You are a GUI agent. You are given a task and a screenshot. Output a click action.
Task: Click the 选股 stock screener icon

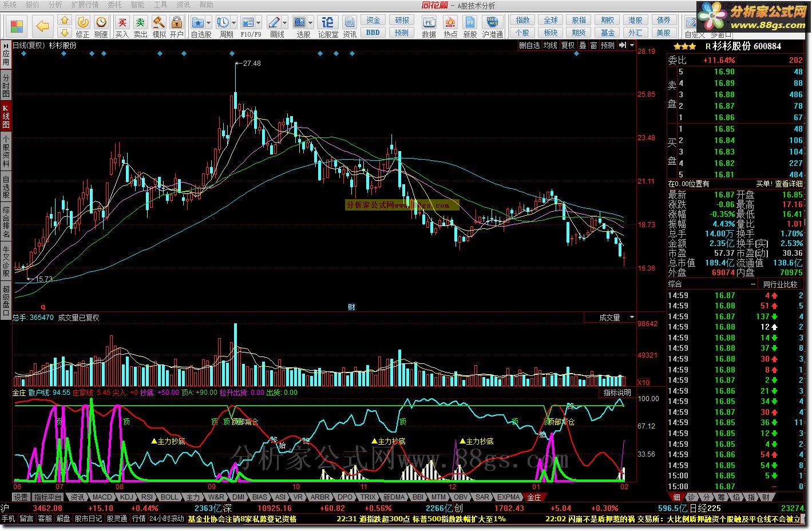(300, 22)
